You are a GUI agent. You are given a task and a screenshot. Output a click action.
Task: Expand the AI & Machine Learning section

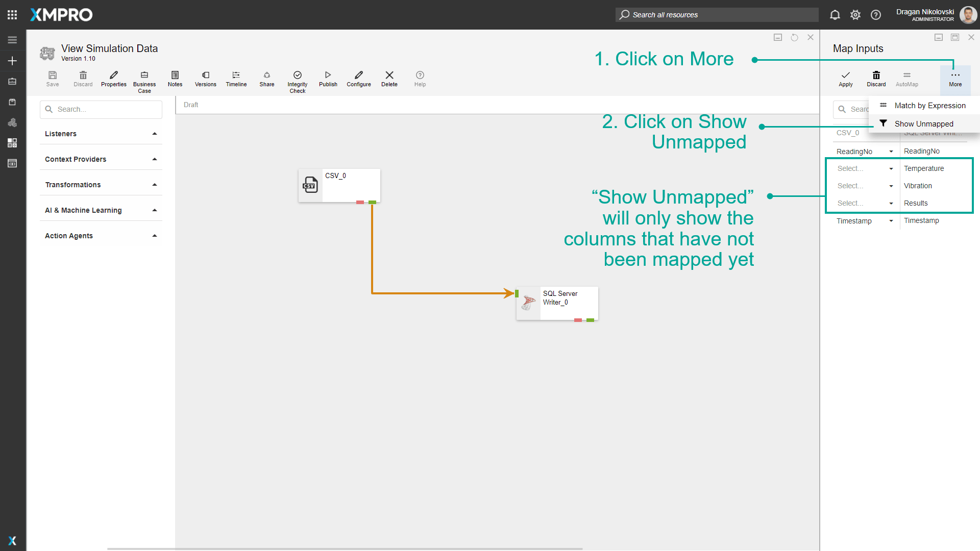coord(101,210)
